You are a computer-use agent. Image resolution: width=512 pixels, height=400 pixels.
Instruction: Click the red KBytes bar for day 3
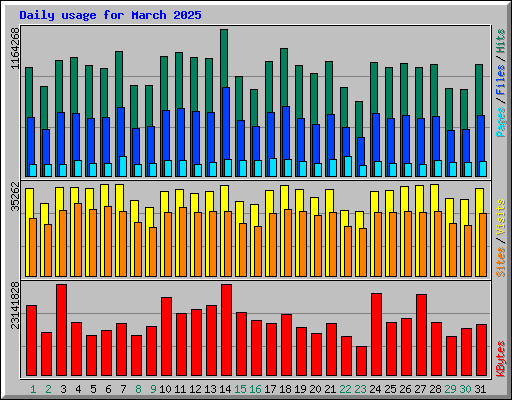click(61, 330)
